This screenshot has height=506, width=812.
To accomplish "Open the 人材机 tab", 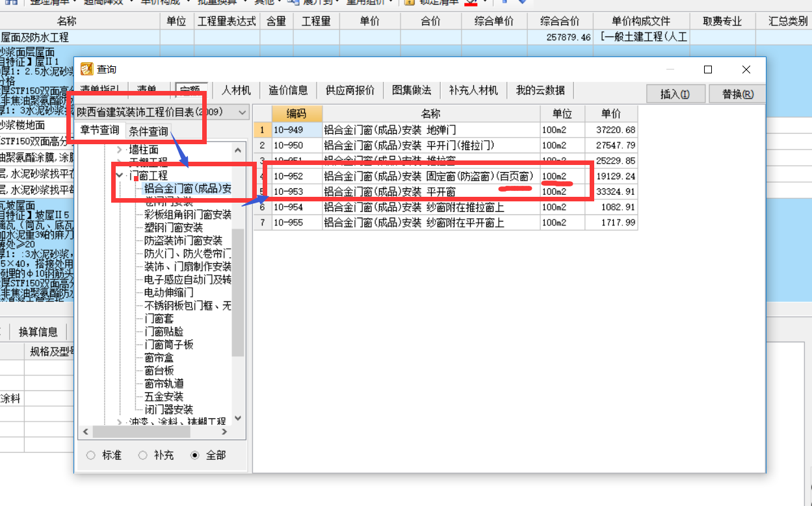I will pyautogui.click(x=237, y=90).
